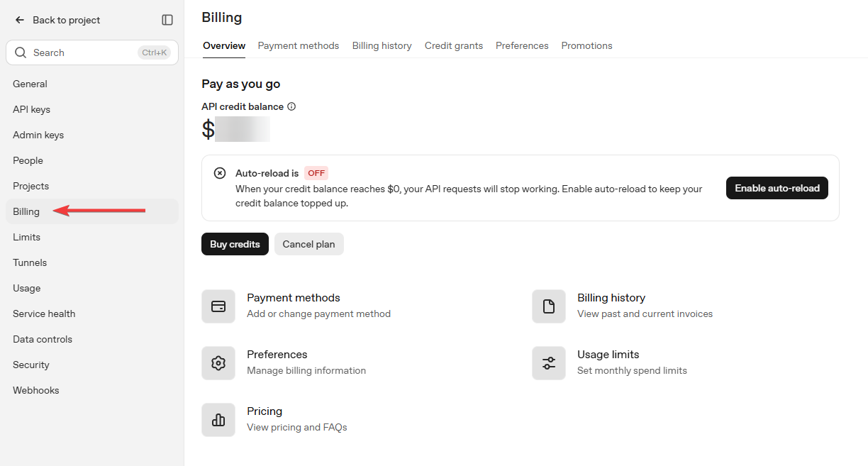
Task: Click the Buy credits button
Action: tap(235, 244)
